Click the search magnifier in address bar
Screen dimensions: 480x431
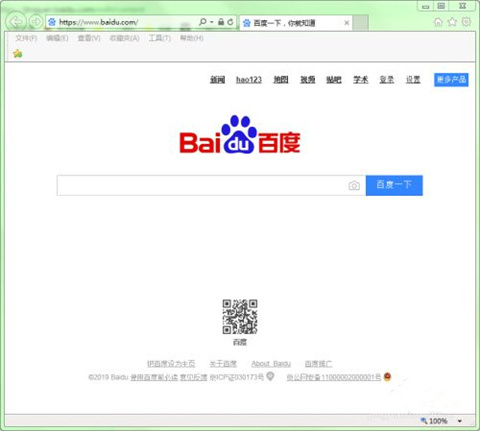[202, 22]
